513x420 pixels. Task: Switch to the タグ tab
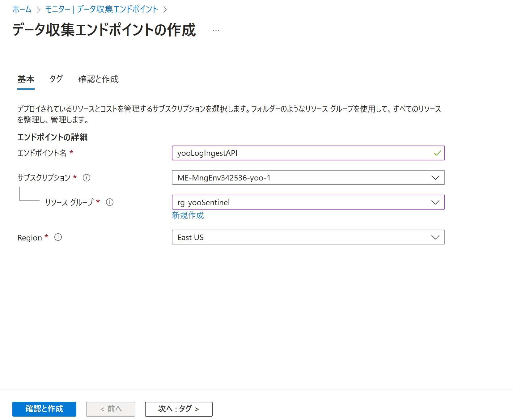(x=56, y=79)
